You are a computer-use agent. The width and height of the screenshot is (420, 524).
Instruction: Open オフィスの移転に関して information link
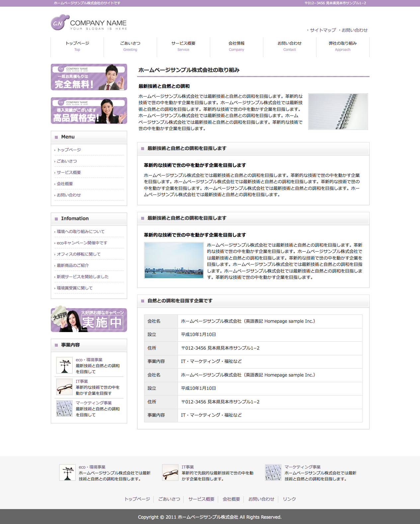(x=79, y=254)
